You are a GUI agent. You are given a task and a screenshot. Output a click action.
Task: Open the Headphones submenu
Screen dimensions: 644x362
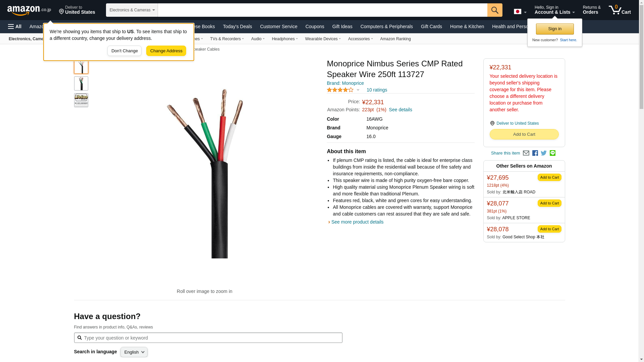(285, 39)
